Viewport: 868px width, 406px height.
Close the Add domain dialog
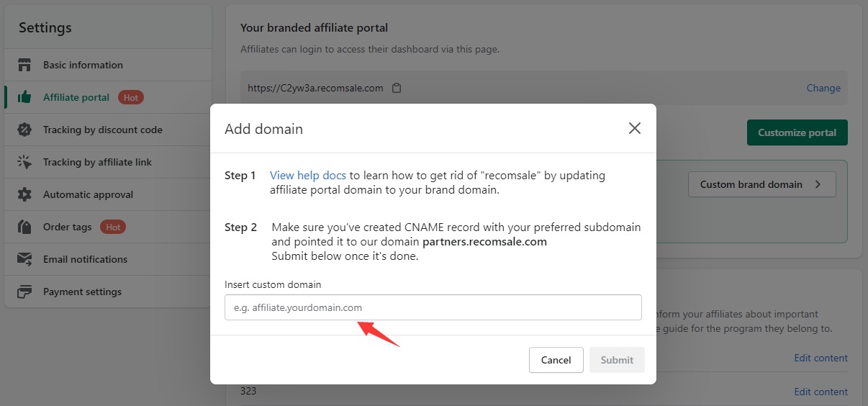(634, 128)
